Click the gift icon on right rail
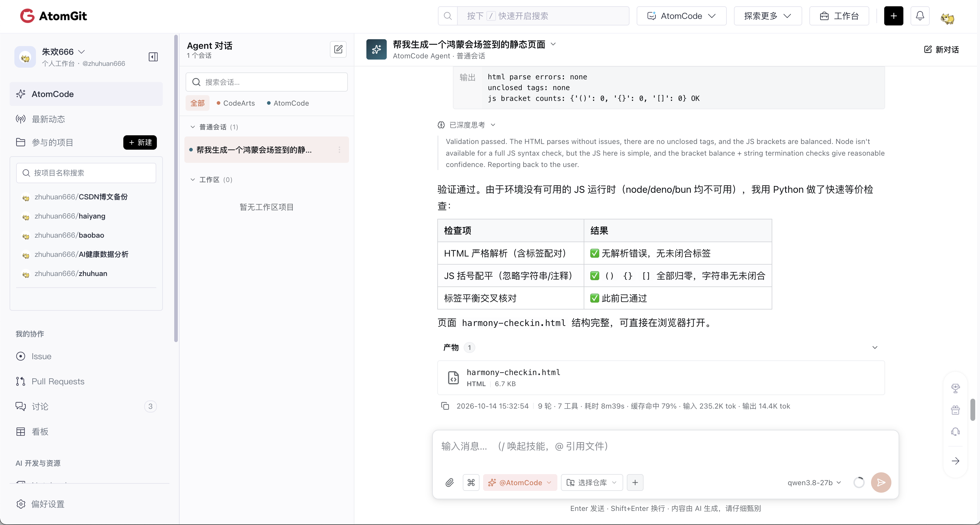Image resolution: width=980 pixels, height=525 pixels. (955, 410)
